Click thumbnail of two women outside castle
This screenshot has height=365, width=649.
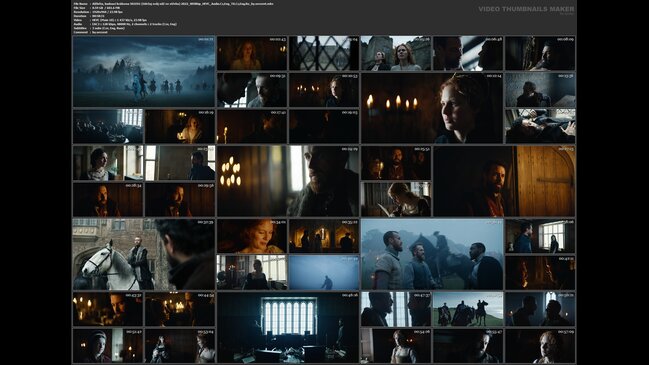click(x=396, y=53)
